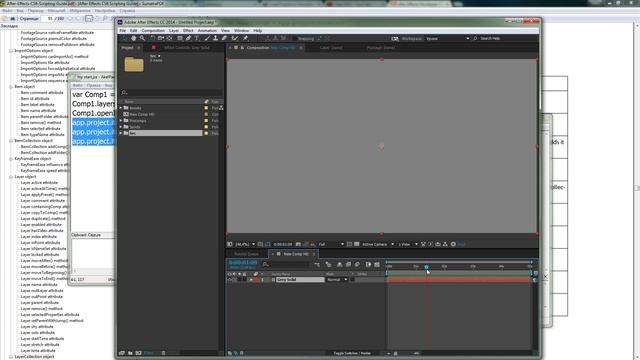Click the Comp Mini-Flowchart icon in timeline
This screenshot has height=360, width=640.
317,264
